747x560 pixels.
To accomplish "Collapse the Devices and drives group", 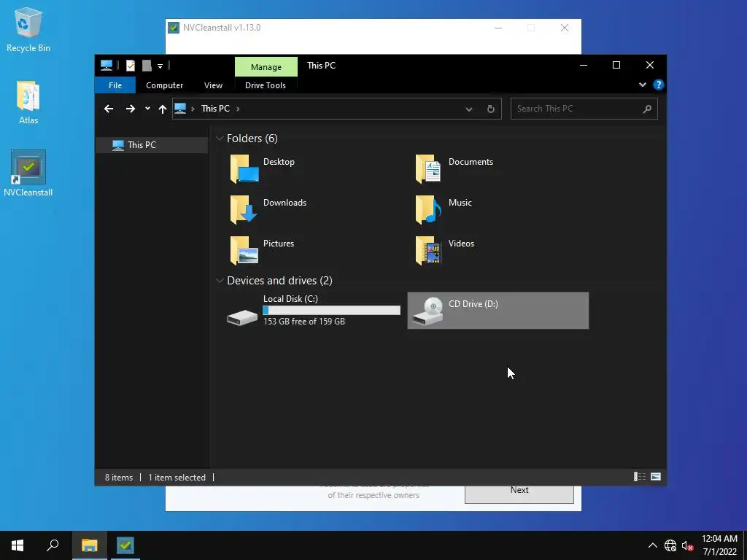I will pyautogui.click(x=220, y=281).
